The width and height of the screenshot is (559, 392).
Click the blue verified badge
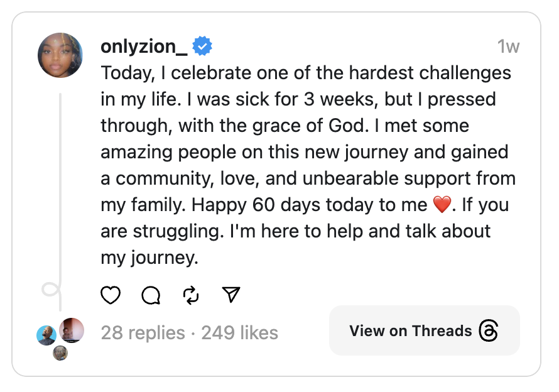(202, 46)
